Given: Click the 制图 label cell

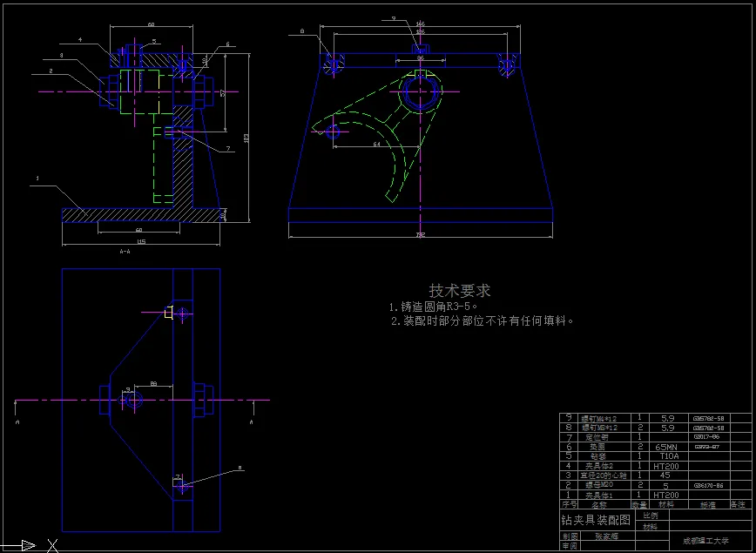Looking at the screenshot, I should (570, 536).
